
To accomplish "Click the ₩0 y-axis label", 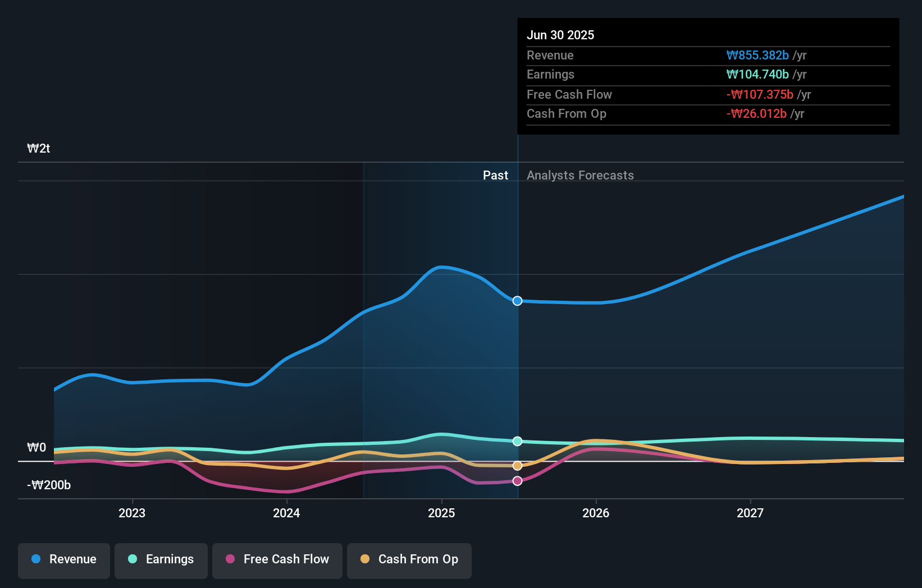I will [x=36, y=447].
